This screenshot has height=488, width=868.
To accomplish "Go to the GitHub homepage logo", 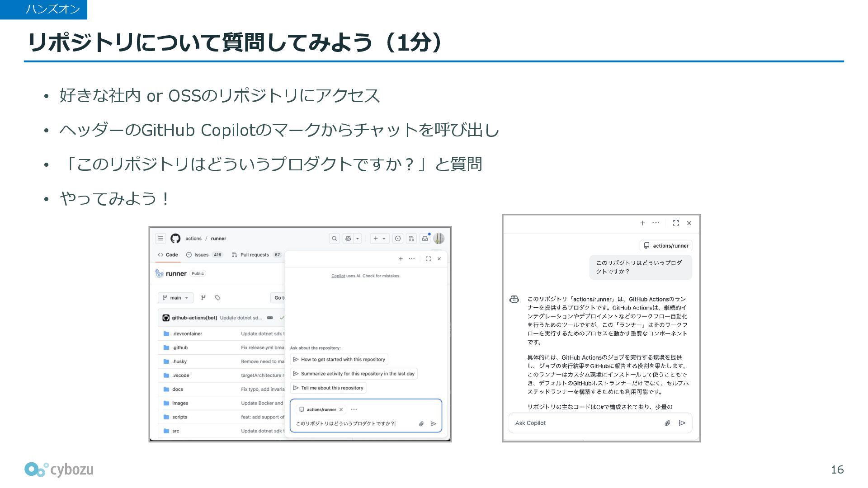I will click(175, 238).
